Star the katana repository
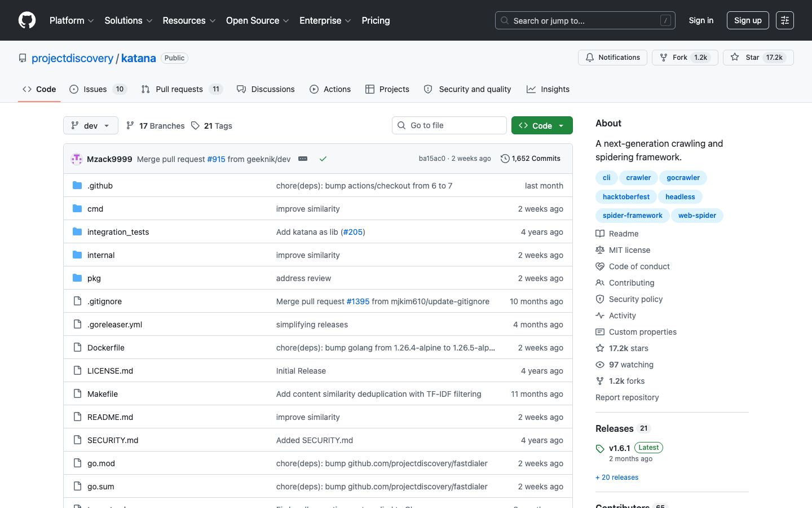The width and height of the screenshot is (812, 508). [758, 58]
